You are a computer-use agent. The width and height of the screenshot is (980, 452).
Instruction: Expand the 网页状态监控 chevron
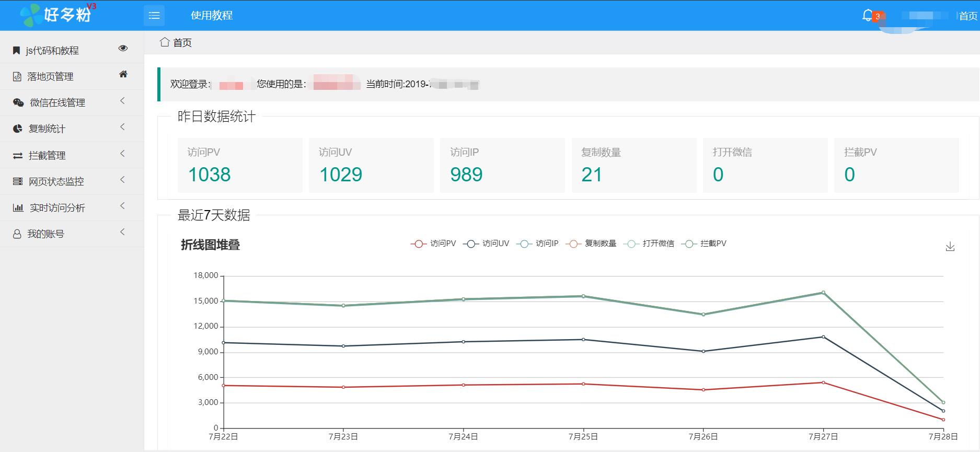point(123,180)
